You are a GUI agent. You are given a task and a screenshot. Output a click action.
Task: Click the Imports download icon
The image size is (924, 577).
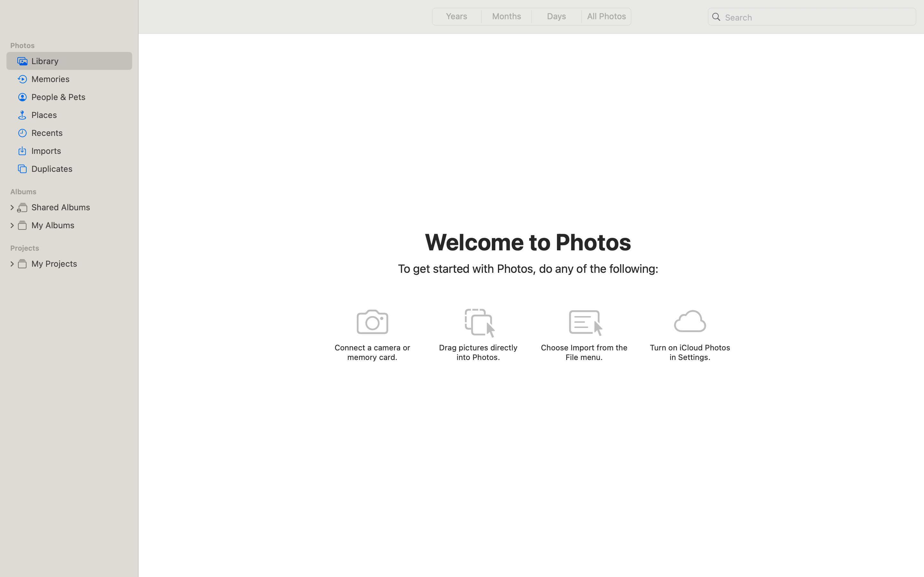pos(22,151)
